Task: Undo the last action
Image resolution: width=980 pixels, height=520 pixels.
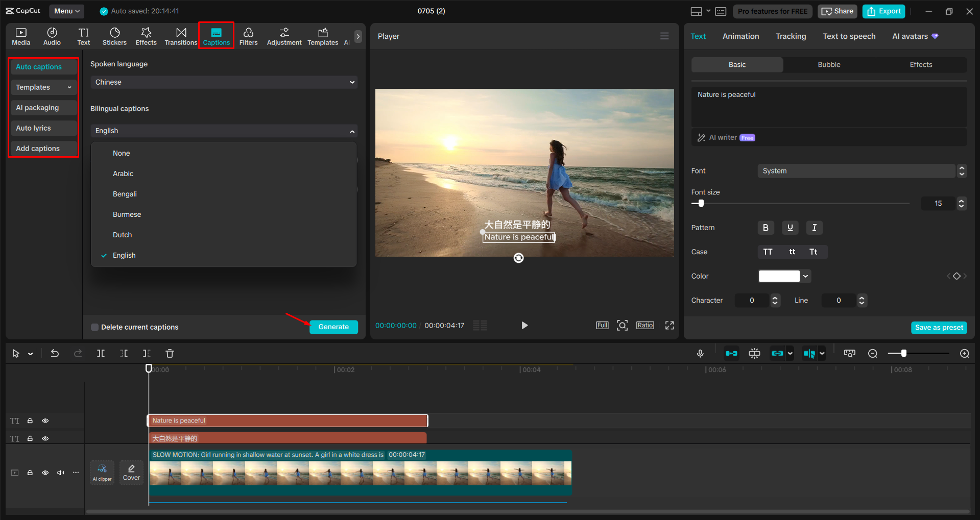Action: pos(55,353)
